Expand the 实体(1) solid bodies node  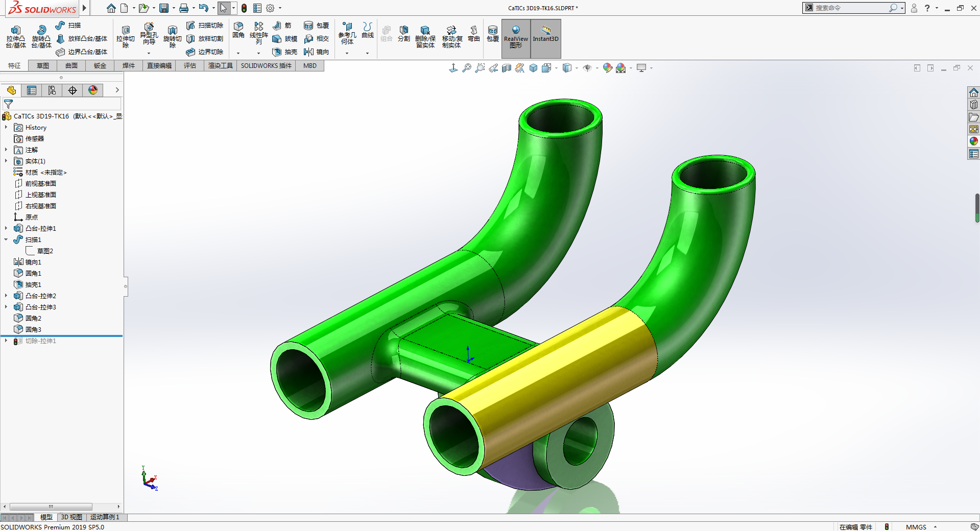click(6, 161)
